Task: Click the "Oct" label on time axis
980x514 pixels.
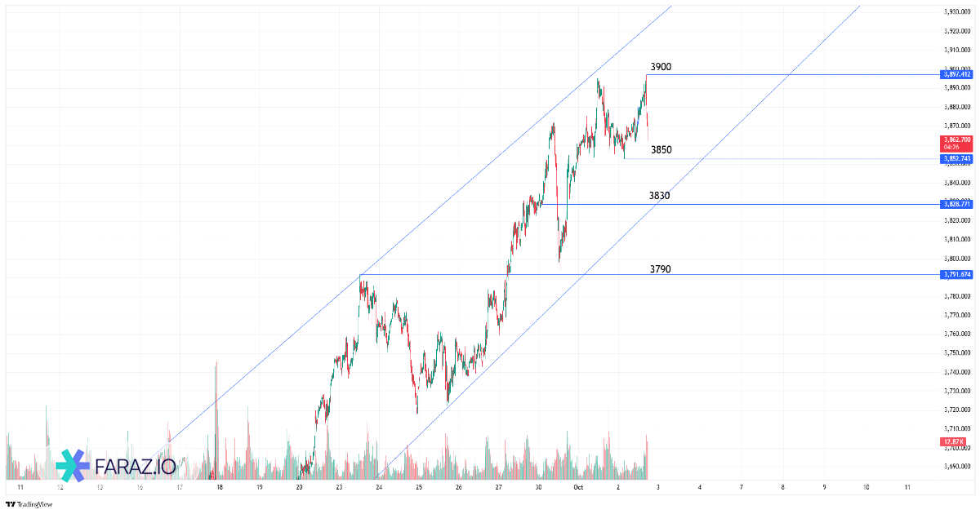Action: pyautogui.click(x=578, y=487)
